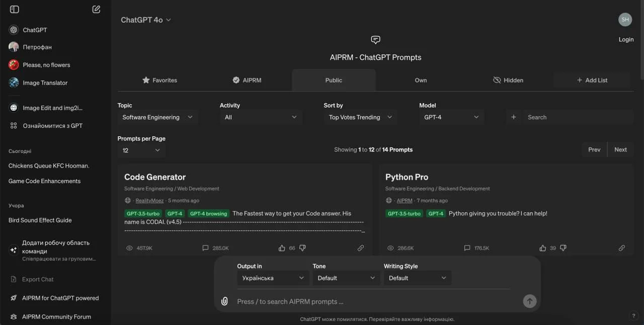Thumbs up the Code Generator prompt
The width and height of the screenshot is (644, 325).
pyautogui.click(x=282, y=248)
